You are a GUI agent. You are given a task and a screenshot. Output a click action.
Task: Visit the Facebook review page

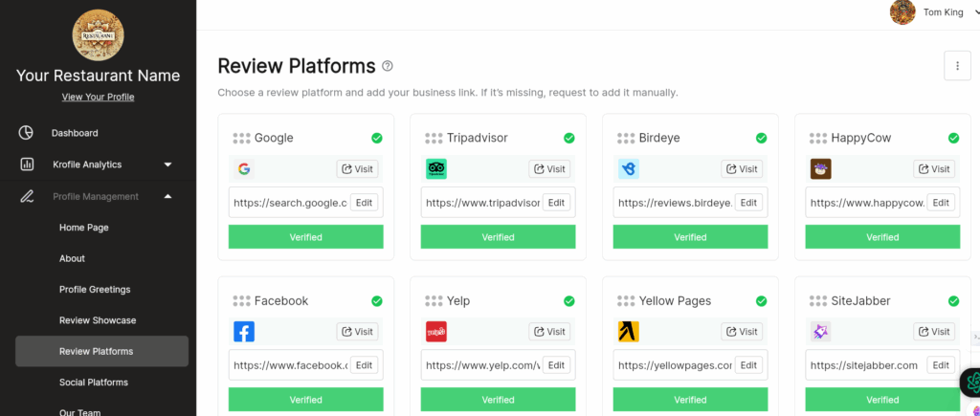point(358,332)
